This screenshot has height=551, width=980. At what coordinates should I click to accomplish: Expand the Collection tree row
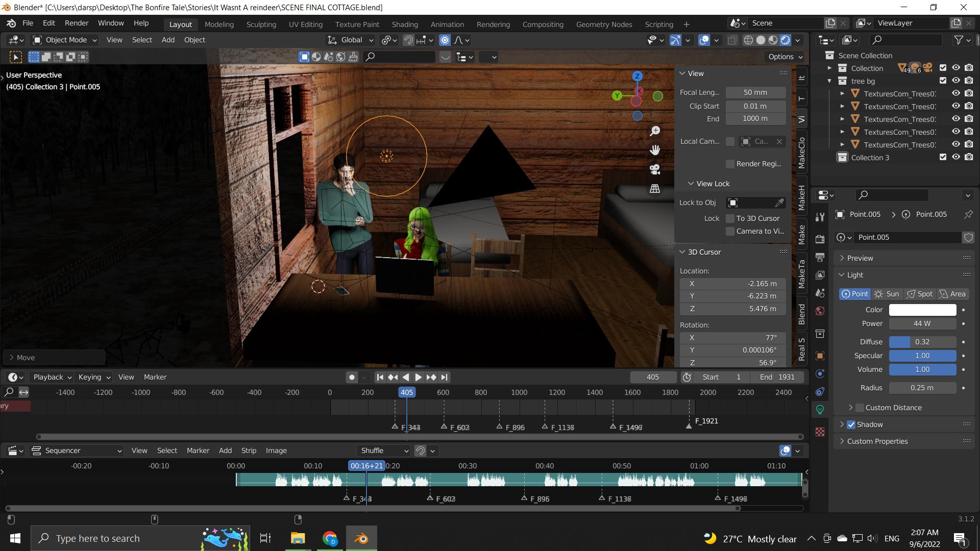tap(829, 68)
